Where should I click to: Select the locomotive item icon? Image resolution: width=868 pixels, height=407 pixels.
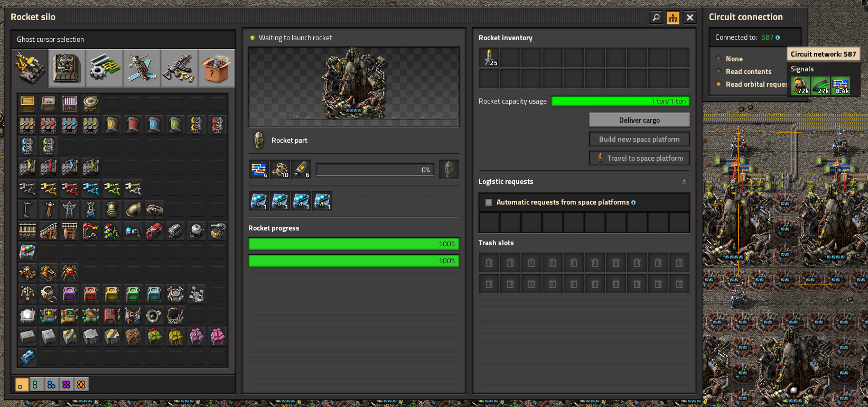click(x=154, y=231)
